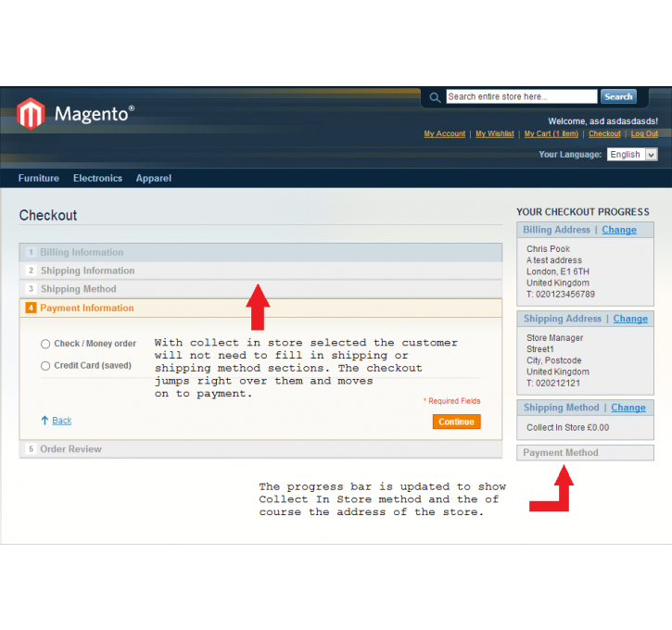
Task: Open the Electronics category menu
Action: coord(97,178)
